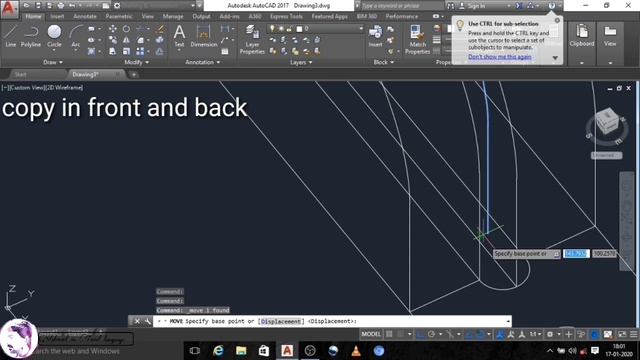Click new drawing plus tab button
The height and width of the screenshot is (360, 640).
[133, 74]
